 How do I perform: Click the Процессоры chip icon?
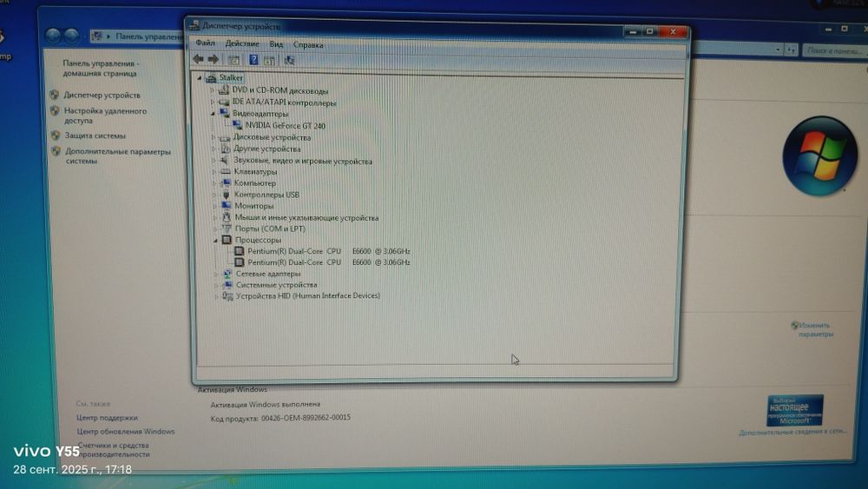click(x=227, y=240)
